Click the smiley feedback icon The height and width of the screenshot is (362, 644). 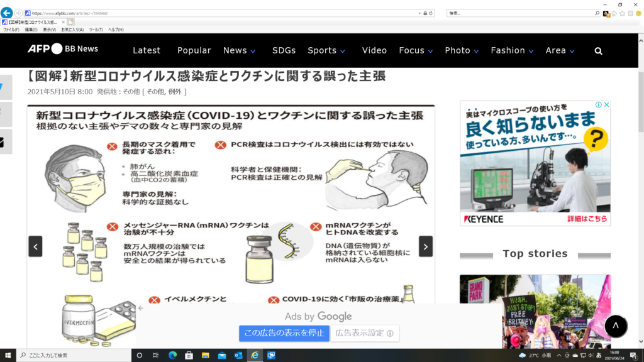tap(639, 14)
